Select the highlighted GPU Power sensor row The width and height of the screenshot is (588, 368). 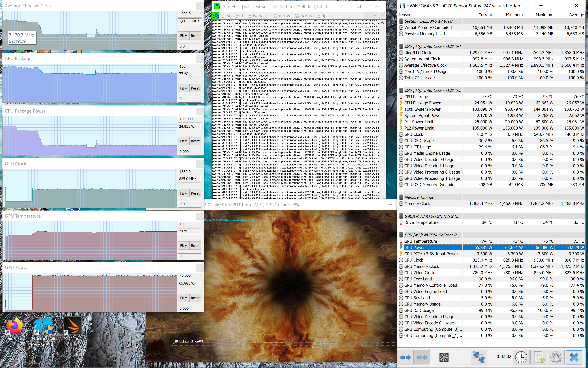[x=491, y=247]
